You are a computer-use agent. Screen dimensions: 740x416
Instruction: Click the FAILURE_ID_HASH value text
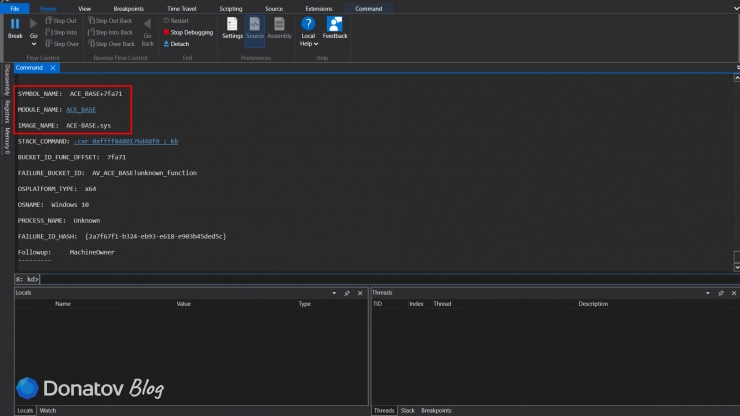pyautogui.click(x=155, y=236)
